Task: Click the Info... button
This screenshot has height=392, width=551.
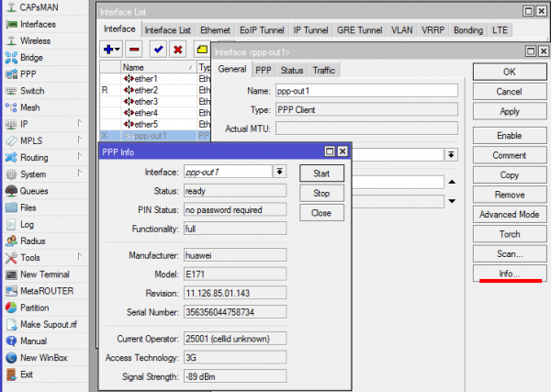Action: click(x=509, y=274)
